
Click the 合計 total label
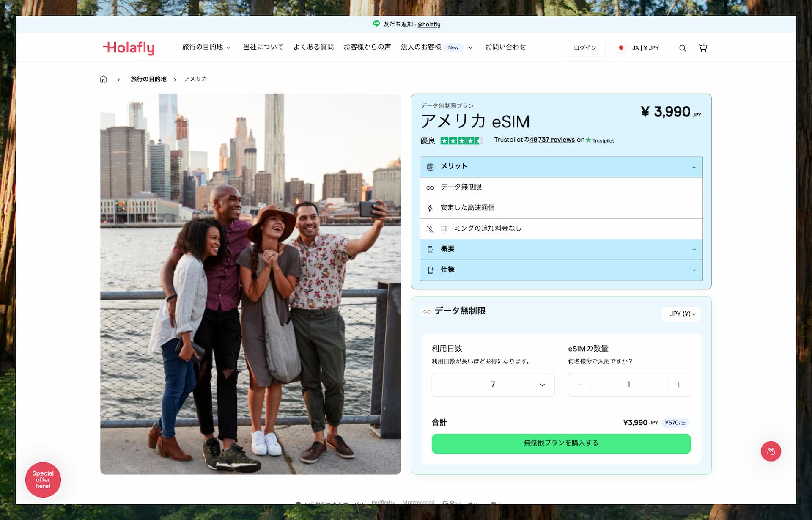tap(439, 422)
